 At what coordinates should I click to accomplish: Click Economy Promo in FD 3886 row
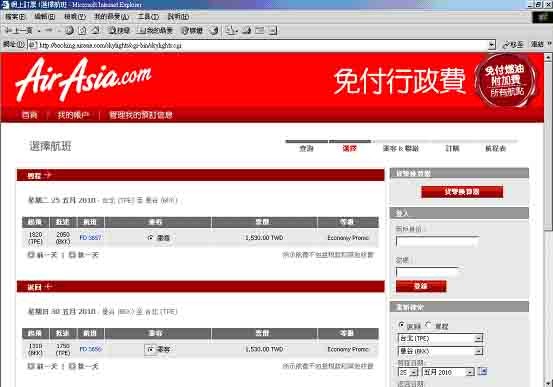pyautogui.click(x=348, y=349)
